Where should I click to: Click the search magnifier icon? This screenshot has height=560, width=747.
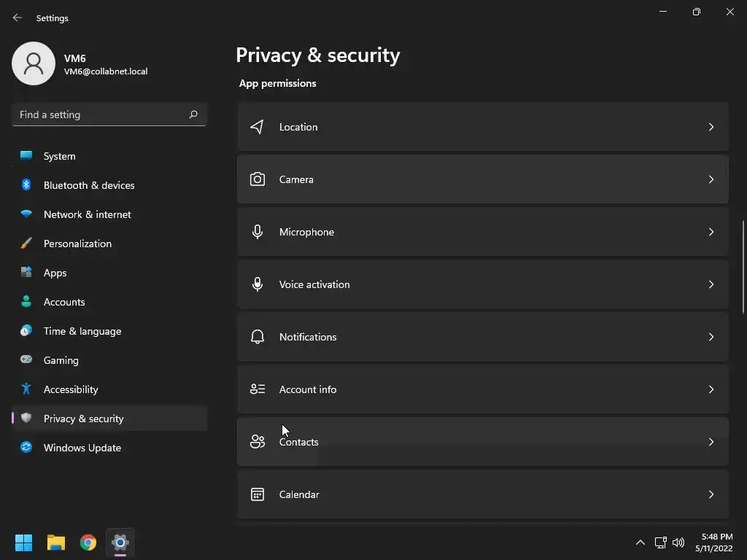pyautogui.click(x=193, y=114)
